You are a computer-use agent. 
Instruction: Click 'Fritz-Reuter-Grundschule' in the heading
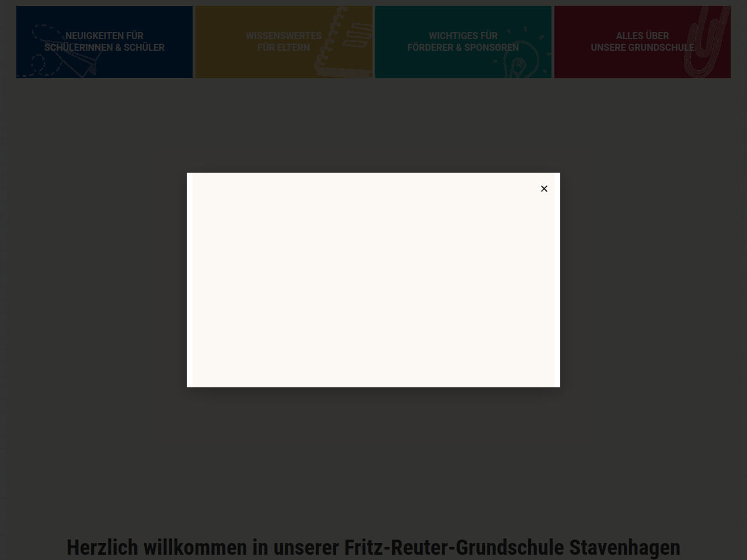tap(453, 548)
